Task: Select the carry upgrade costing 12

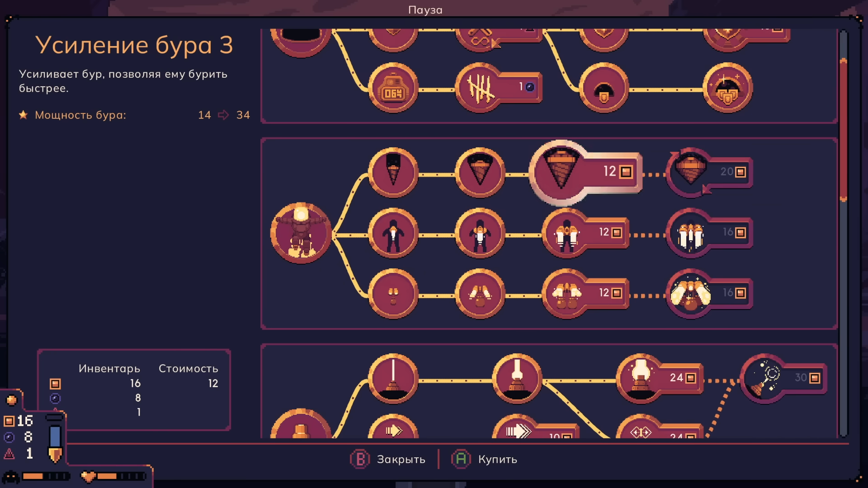Action: [585, 294]
